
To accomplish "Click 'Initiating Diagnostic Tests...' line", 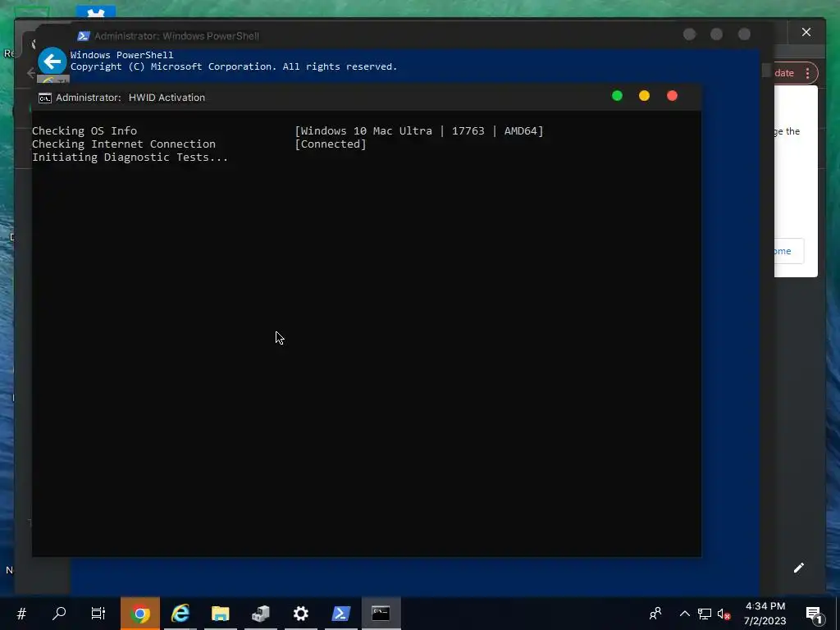I will click(130, 157).
